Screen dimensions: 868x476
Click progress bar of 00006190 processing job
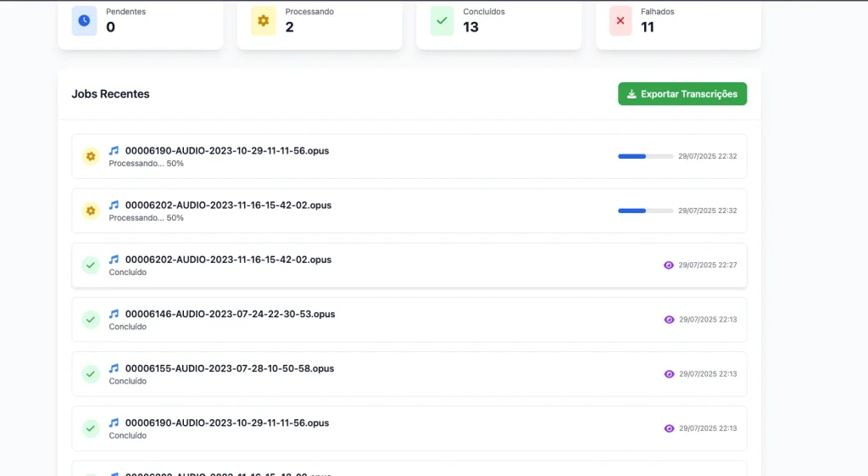tap(645, 156)
